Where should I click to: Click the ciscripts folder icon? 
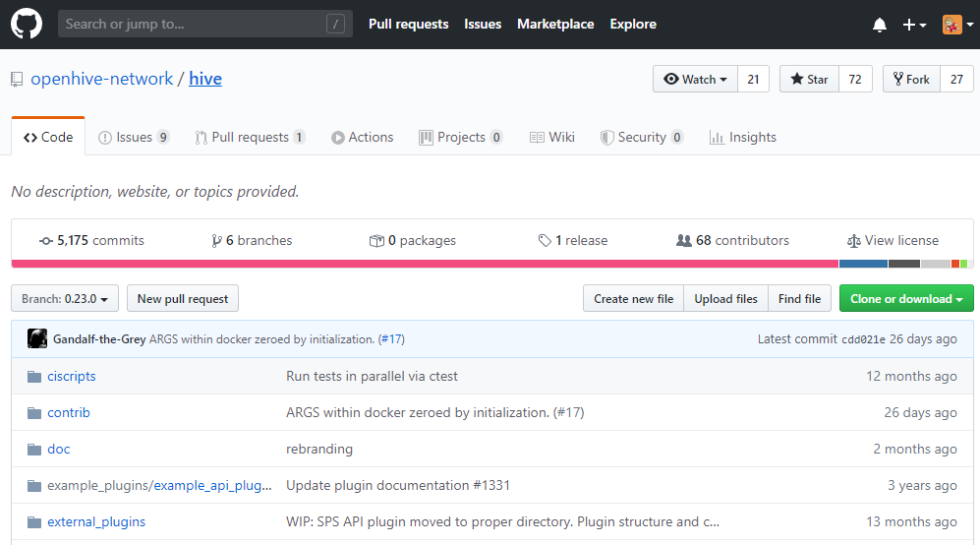34,377
